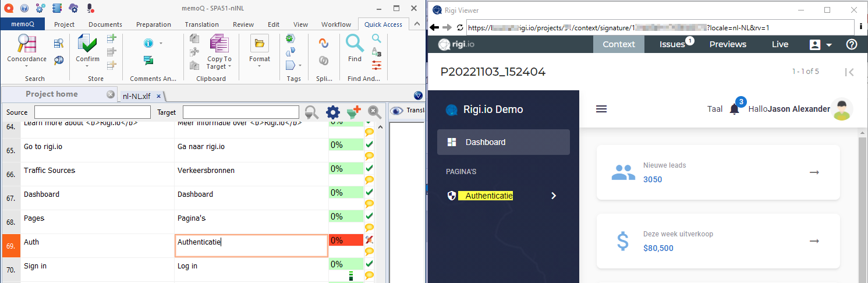Open the Concordance dropdown arrow
Image resolution: width=868 pixels, height=283 pixels.
[27, 66]
